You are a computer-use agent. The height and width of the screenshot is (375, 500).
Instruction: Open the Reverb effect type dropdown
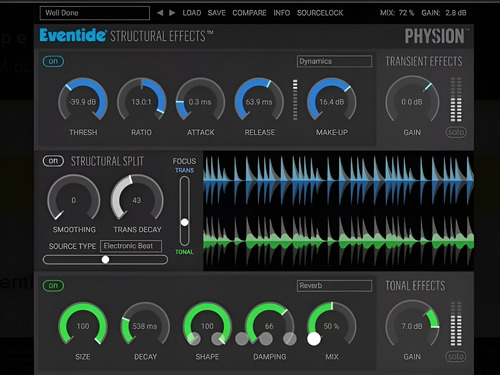click(x=334, y=286)
